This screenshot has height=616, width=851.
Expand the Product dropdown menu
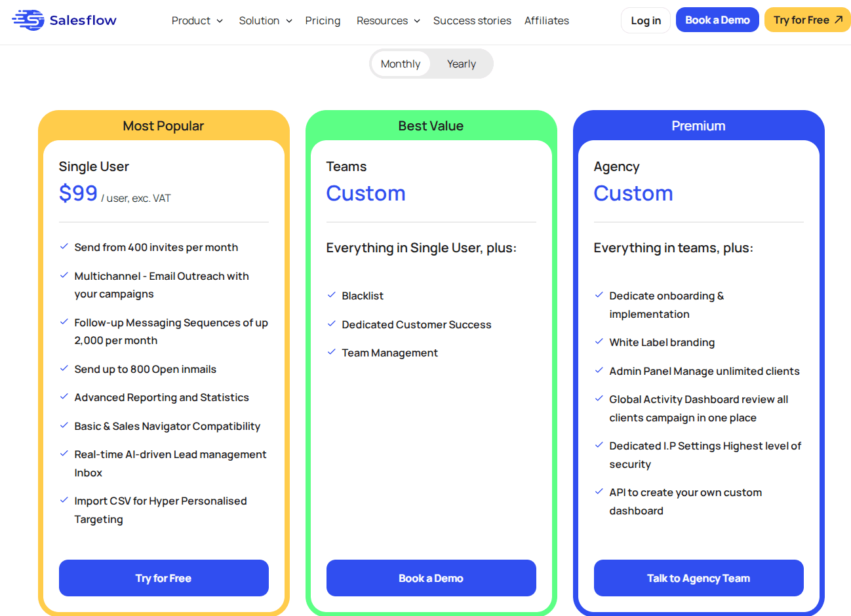(197, 21)
